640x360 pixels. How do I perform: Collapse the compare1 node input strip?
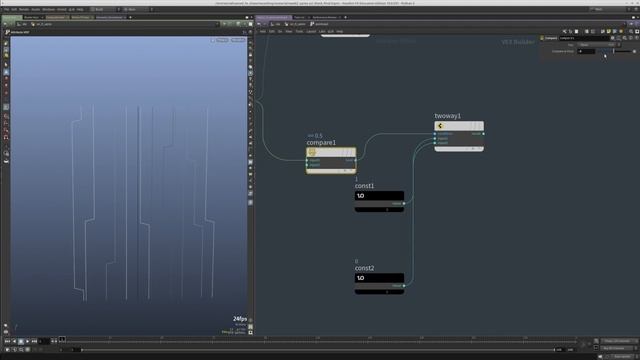coord(331,171)
